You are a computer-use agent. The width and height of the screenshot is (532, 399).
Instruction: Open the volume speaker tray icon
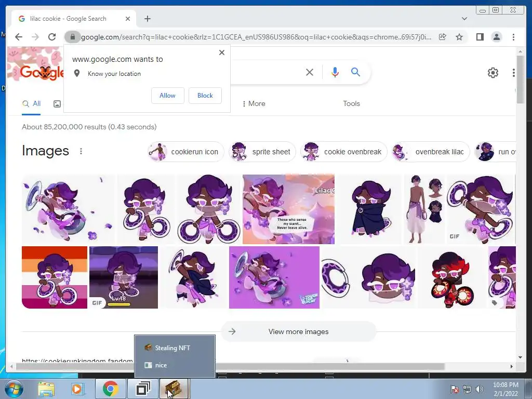pyautogui.click(x=480, y=389)
